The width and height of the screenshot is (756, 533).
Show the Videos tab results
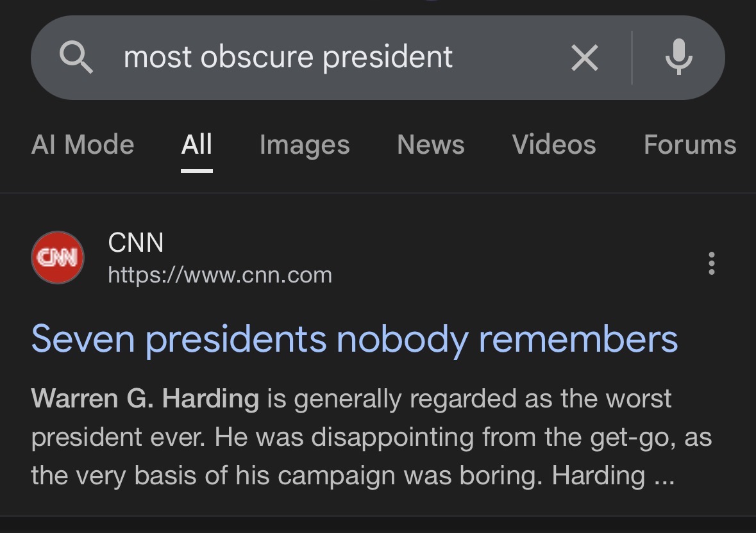(x=554, y=145)
